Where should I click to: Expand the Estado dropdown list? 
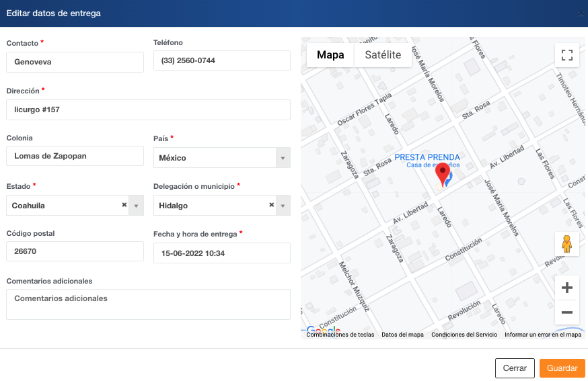coord(137,206)
